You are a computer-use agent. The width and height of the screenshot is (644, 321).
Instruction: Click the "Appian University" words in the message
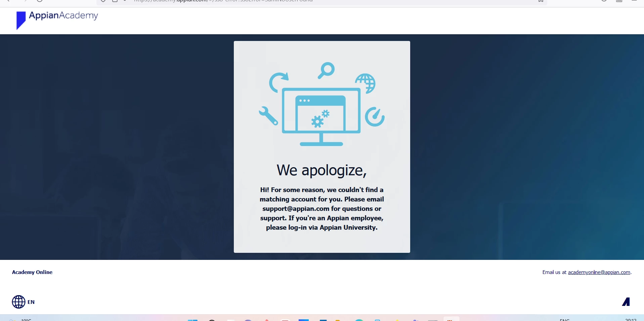[348, 227]
